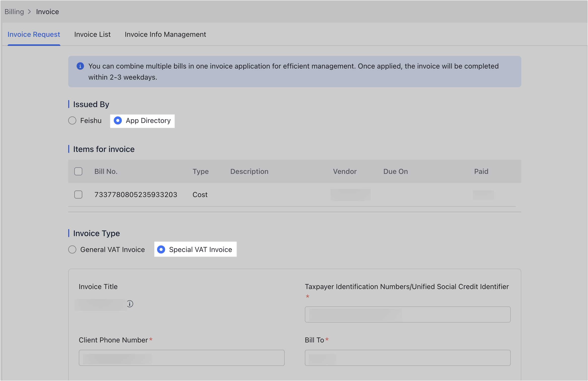Click the info icon in the notice banner

(80, 66)
